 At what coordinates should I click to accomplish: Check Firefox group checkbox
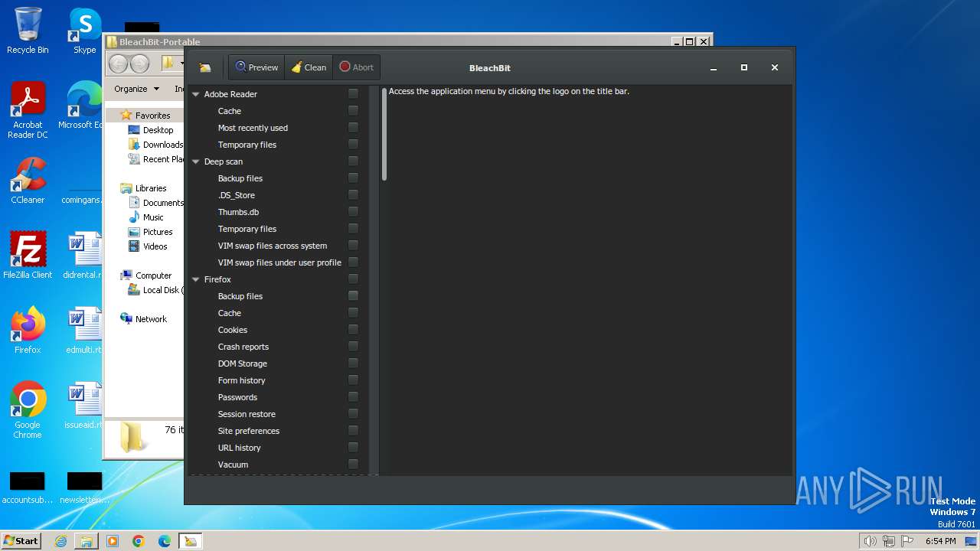coord(353,279)
